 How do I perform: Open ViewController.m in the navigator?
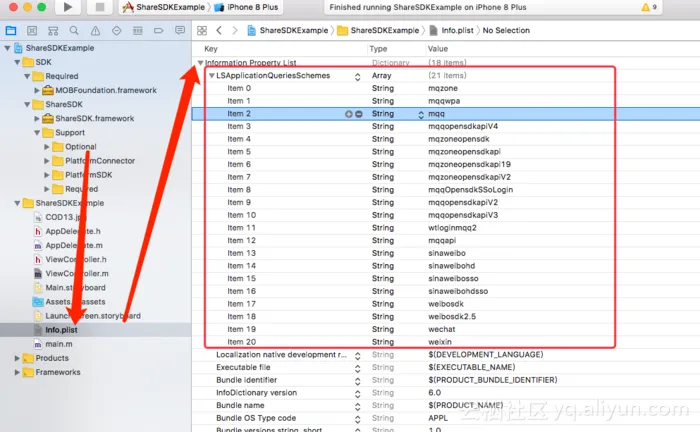pyautogui.click(x=77, y=273)
